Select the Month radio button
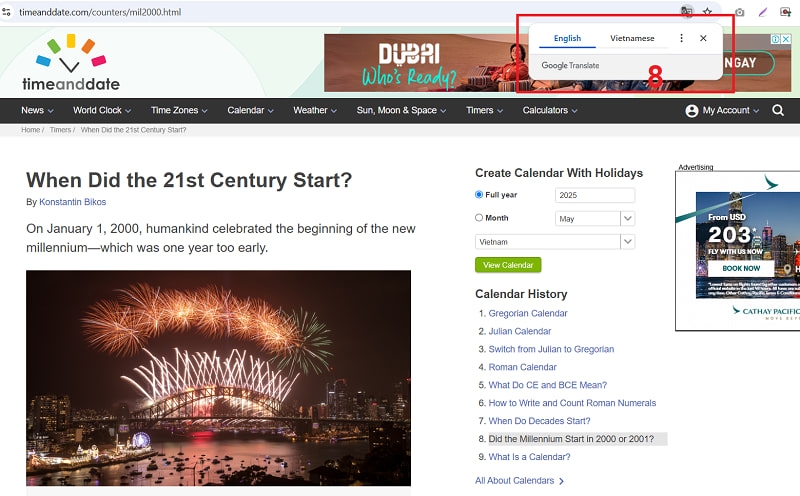 click(x=479, y=217)
